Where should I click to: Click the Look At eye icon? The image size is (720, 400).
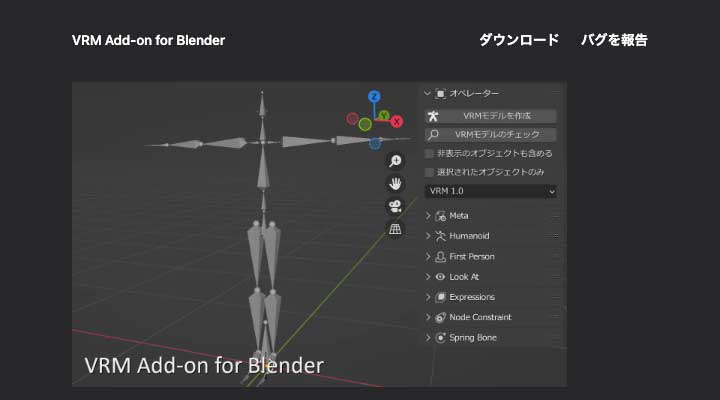[440, 277]
